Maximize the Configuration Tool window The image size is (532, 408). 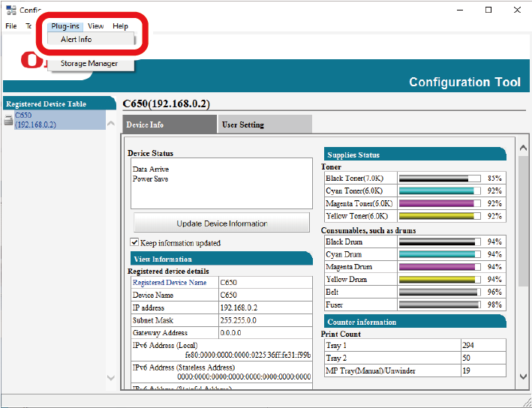click(488, 10)
